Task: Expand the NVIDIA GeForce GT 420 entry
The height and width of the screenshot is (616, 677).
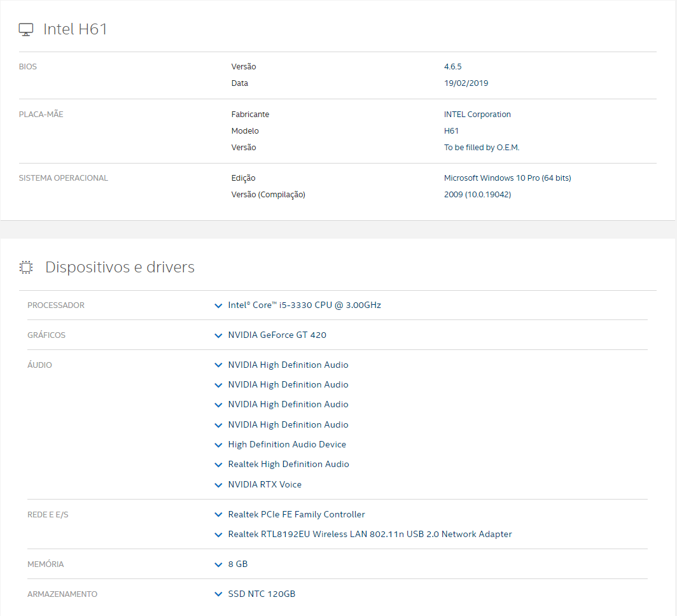Action: click(x=218, y=335)
